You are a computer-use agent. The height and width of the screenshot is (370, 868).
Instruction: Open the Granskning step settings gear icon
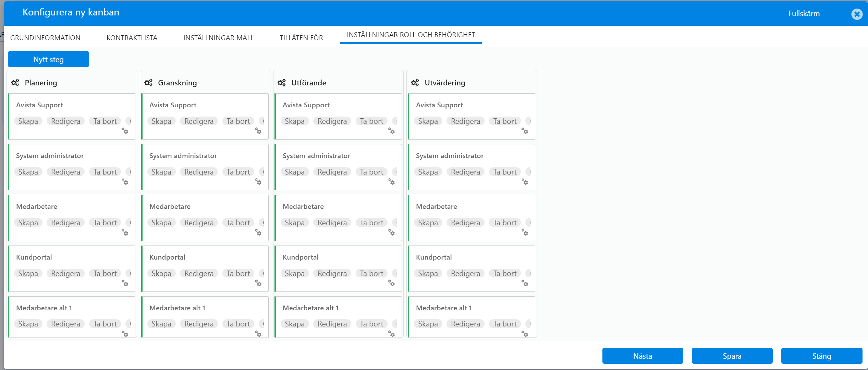(x=148, y=83)
